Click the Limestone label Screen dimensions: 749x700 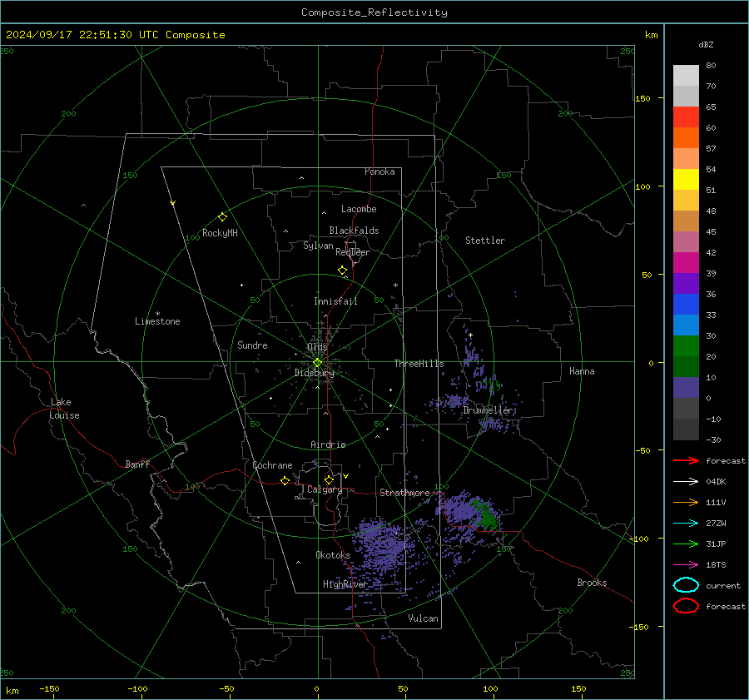157,321
